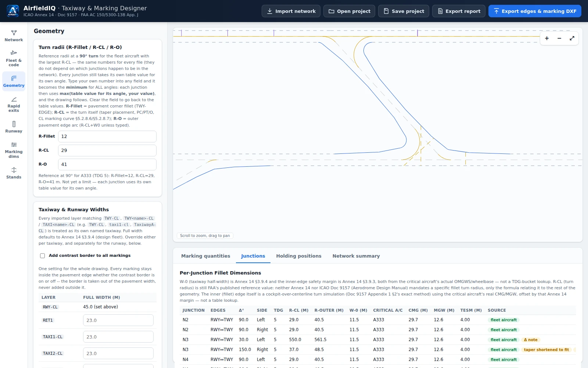Click Import network button

(291, 11)
